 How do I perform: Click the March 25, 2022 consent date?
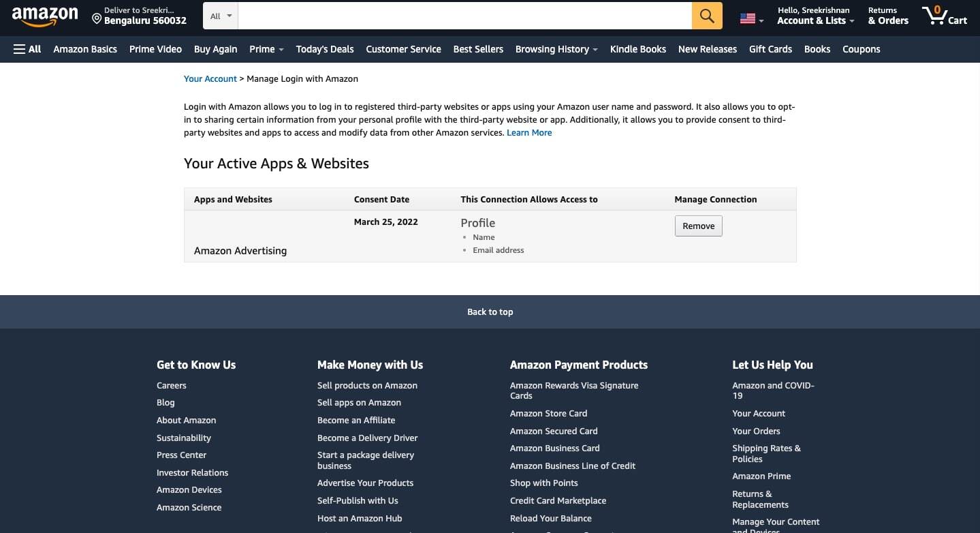(x=386, y=222)
